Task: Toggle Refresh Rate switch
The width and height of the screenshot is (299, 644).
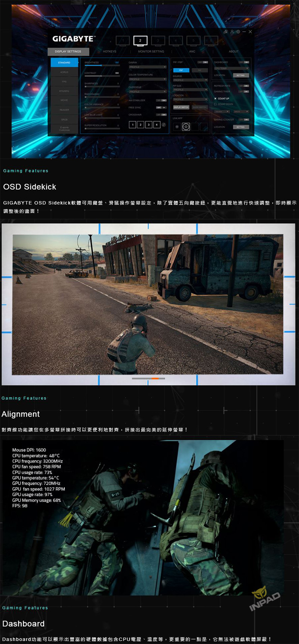Action: pyautogui.click(x=244, y=86)
